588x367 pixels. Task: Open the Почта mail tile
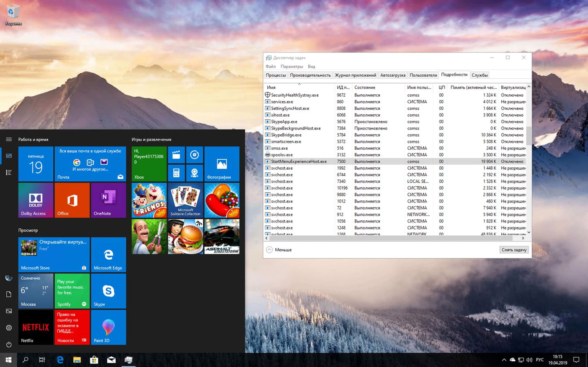[90, 164]
